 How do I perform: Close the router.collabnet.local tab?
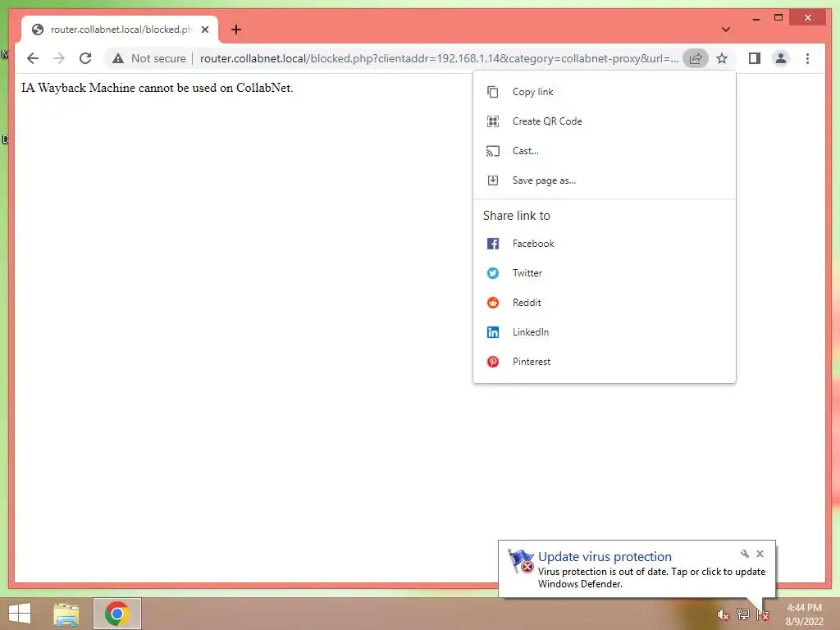coord(205,30)
